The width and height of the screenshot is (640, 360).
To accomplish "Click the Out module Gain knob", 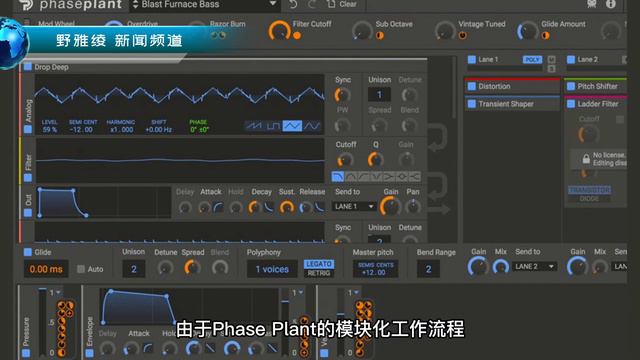I will [x=390, y=207].
